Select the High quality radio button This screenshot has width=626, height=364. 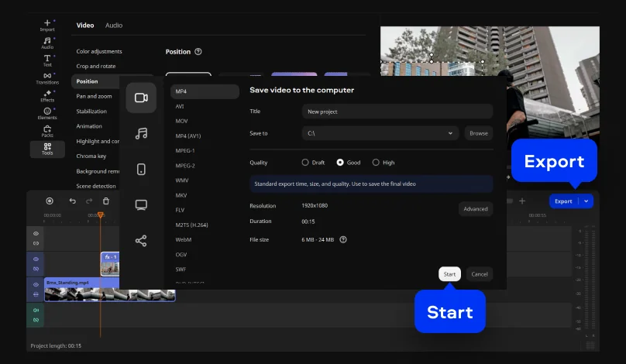[376, 163]
